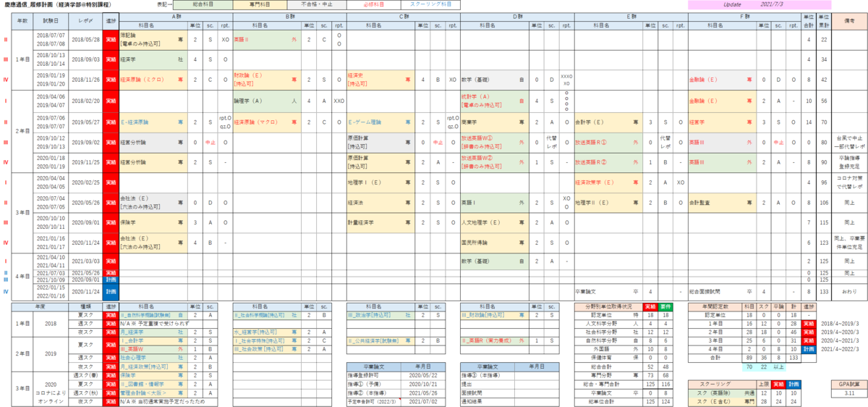Click the レポ〆 column header
The height and width of the screenshot is (407, 868).
(x=85, y=21)
